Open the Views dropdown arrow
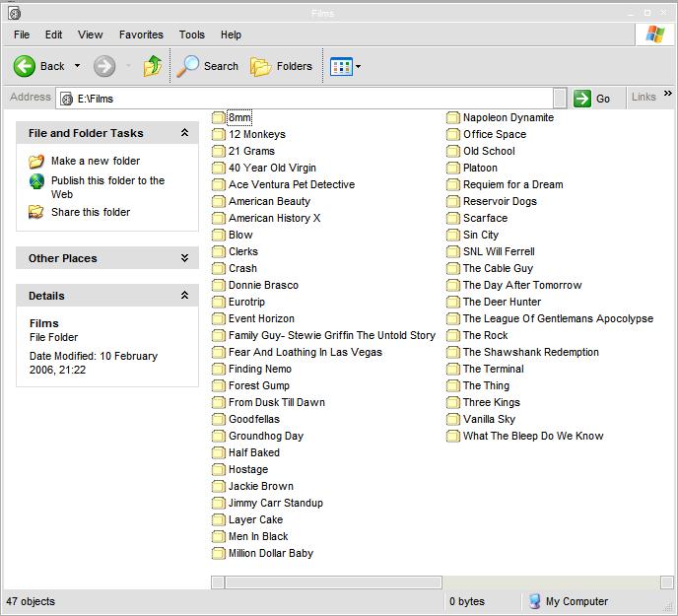 (358, 67)
